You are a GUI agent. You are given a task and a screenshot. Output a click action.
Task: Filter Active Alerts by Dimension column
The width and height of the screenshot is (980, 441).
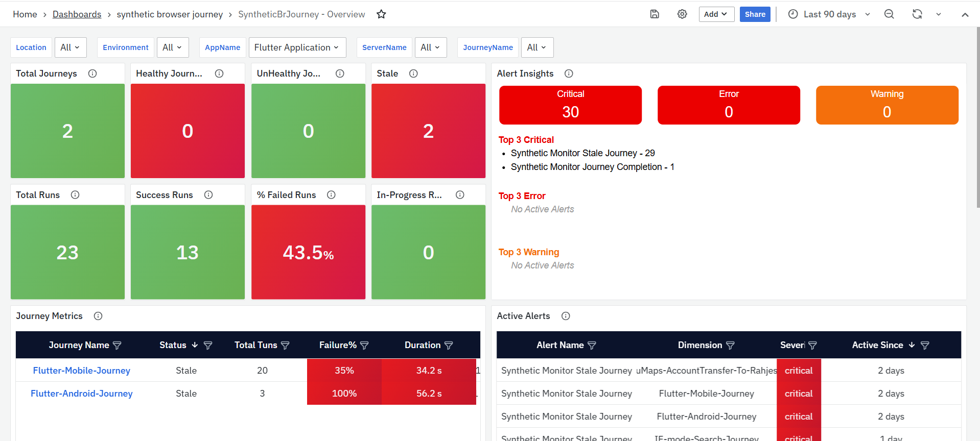730,346
